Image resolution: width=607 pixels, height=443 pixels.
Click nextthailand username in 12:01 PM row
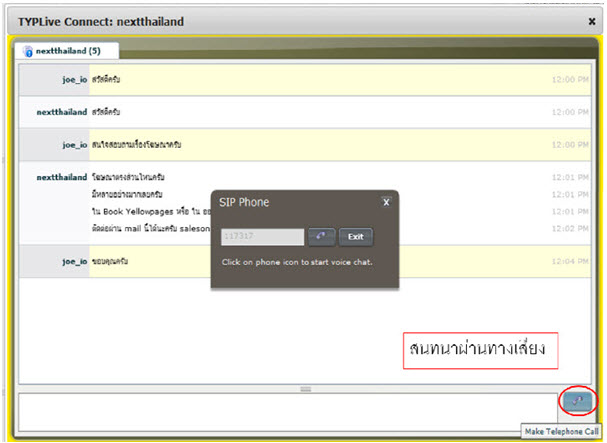[62, 177]
